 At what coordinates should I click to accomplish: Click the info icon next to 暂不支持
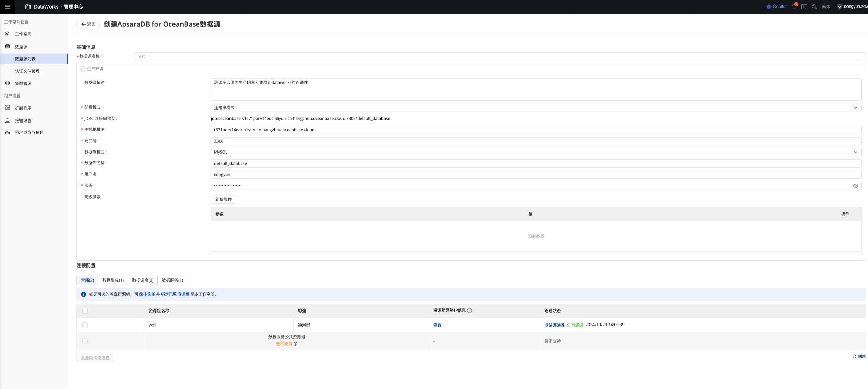point(295,344)
